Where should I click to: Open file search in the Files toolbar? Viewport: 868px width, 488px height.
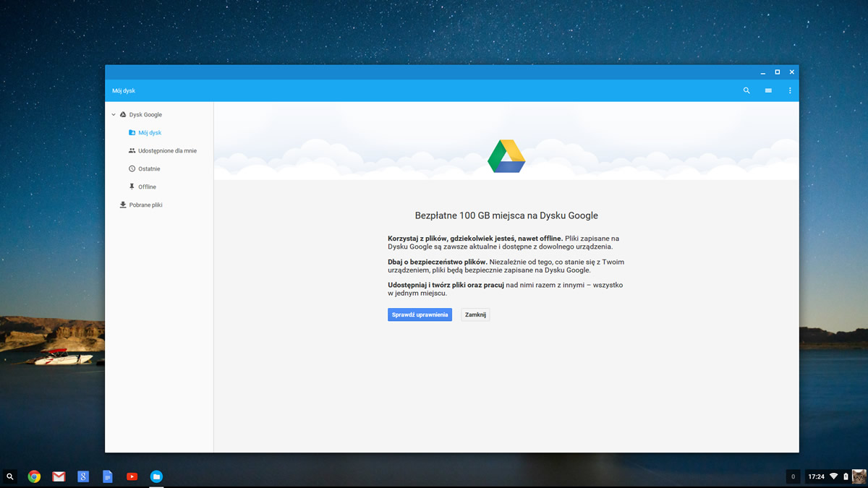point(746,90)
